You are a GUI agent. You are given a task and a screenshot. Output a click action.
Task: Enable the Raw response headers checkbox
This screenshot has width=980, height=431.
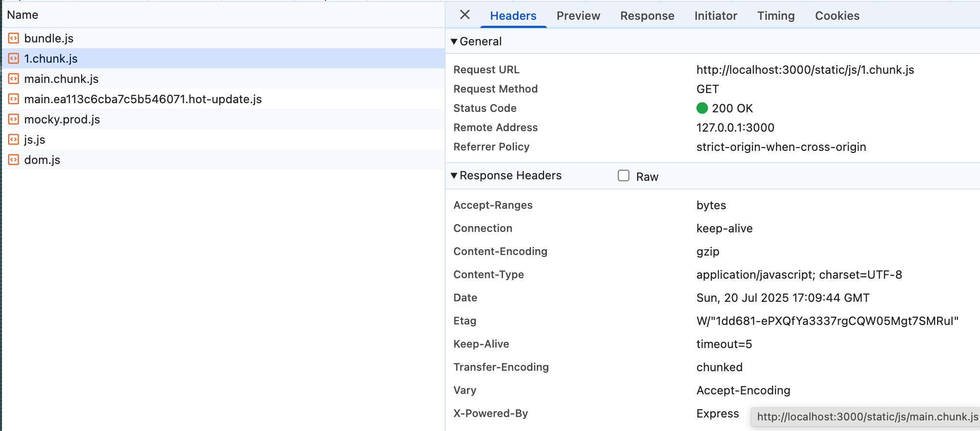click(624, 176)
